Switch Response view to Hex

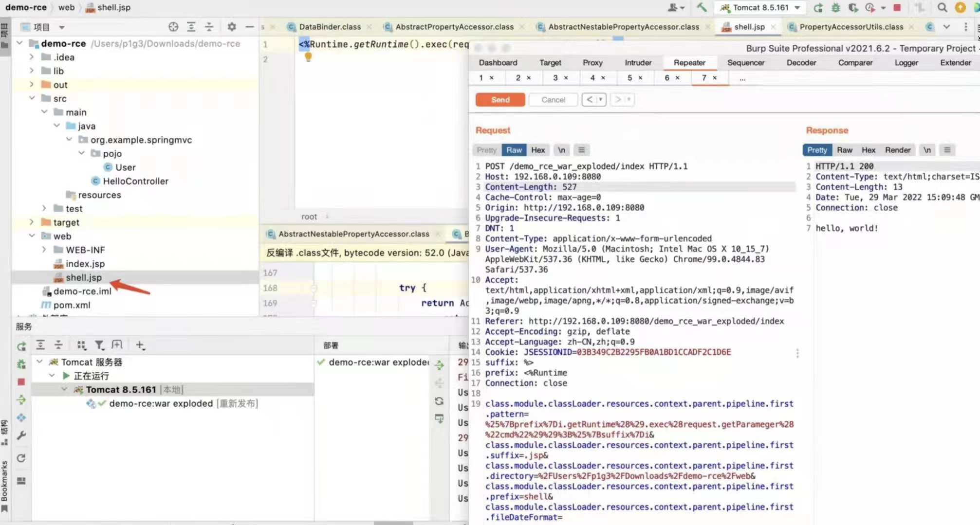(x=869, y=150)
